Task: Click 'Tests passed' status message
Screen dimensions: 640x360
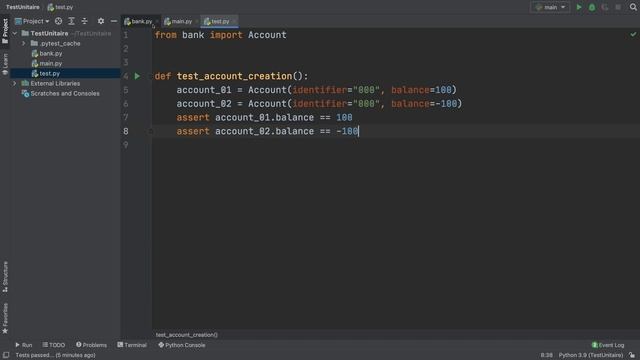Action: pos(55,355)
